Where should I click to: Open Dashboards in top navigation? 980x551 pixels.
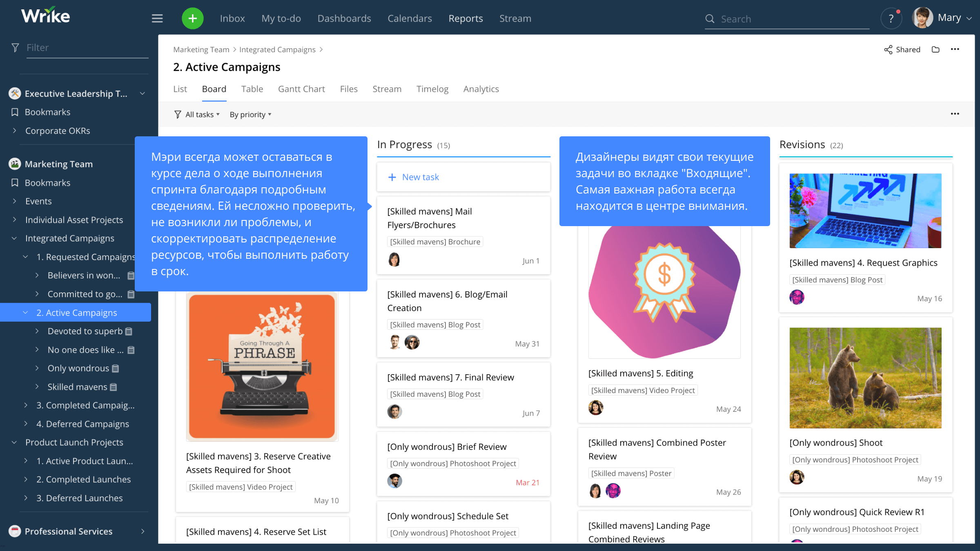[x=344, y=18]
